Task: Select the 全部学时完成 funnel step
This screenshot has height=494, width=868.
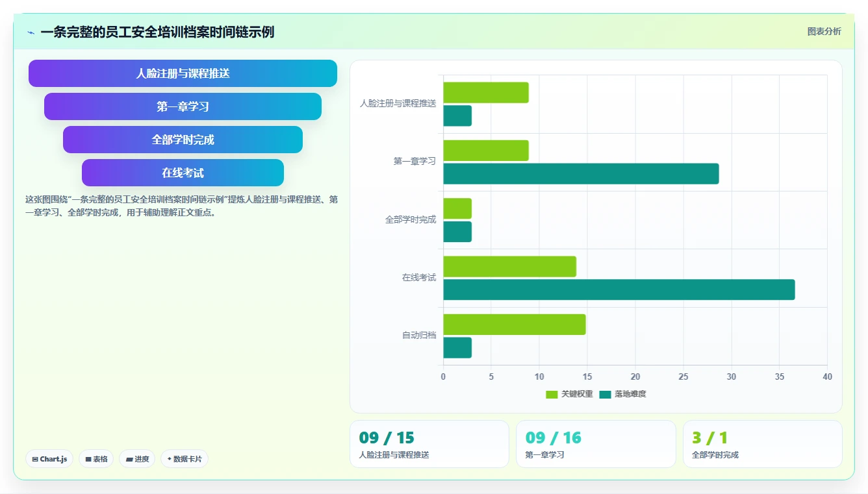Action: click(183, 140)
